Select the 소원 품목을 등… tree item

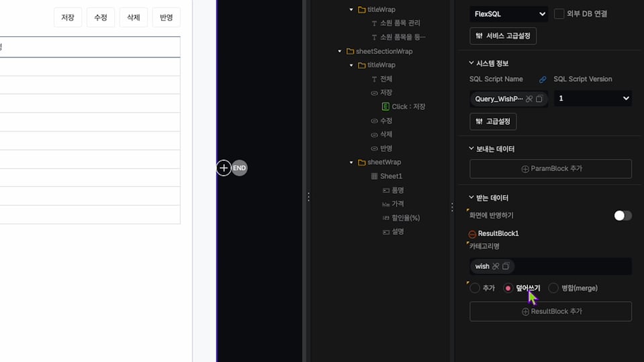click(x=402, y=37)
